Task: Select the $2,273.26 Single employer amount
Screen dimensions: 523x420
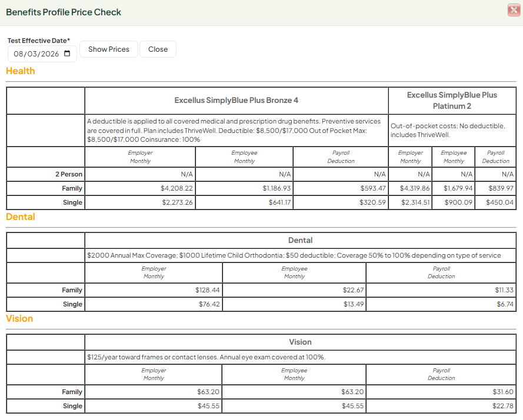Action: [x=177, y=202]
